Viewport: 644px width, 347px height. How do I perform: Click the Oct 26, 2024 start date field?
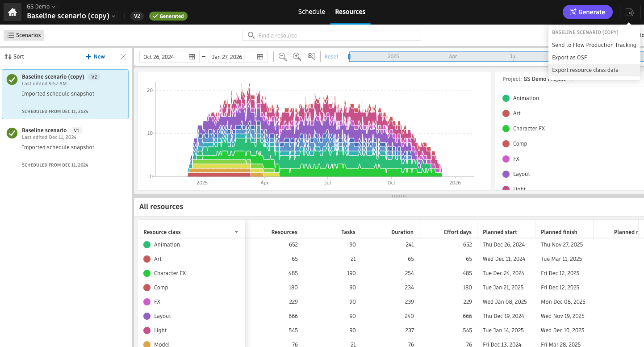pyautogui.click(x=169, y=57)
